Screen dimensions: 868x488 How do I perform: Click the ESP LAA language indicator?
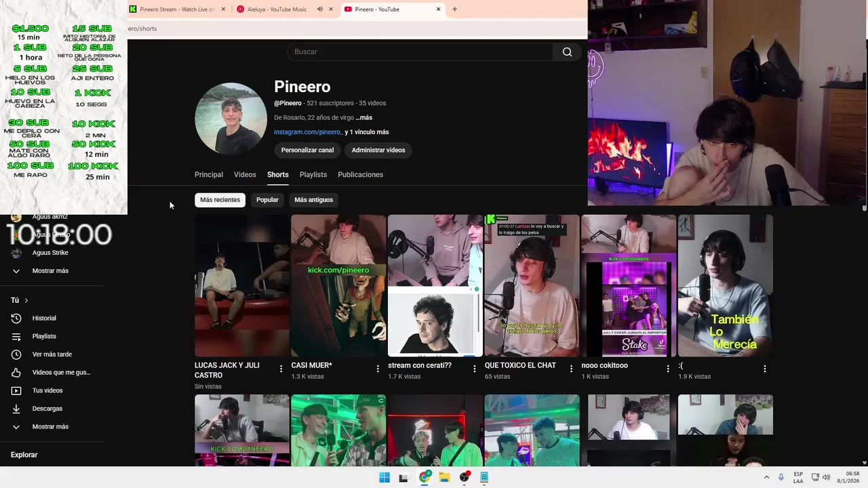pos(798,477)
